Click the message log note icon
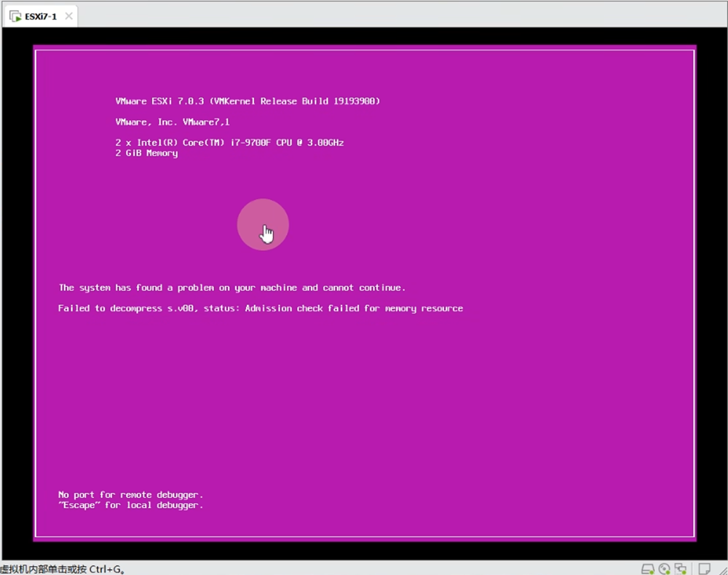728x575 pixels. 704,568
